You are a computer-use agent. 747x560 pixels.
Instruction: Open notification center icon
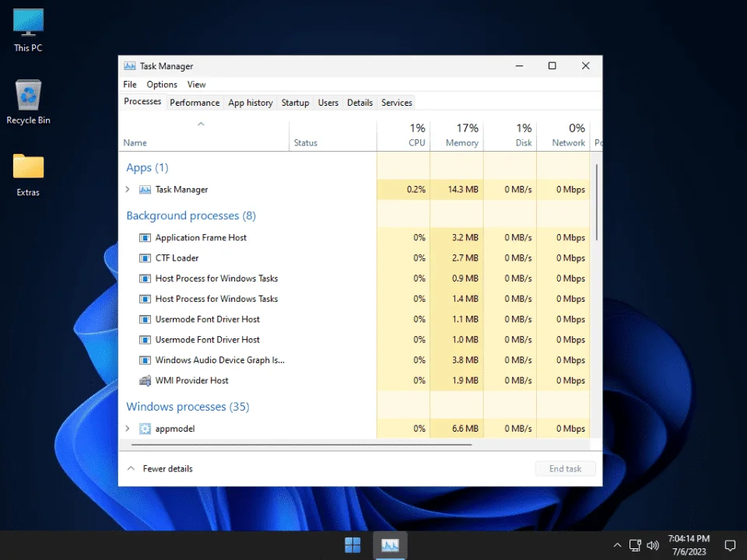click(730, 545)
